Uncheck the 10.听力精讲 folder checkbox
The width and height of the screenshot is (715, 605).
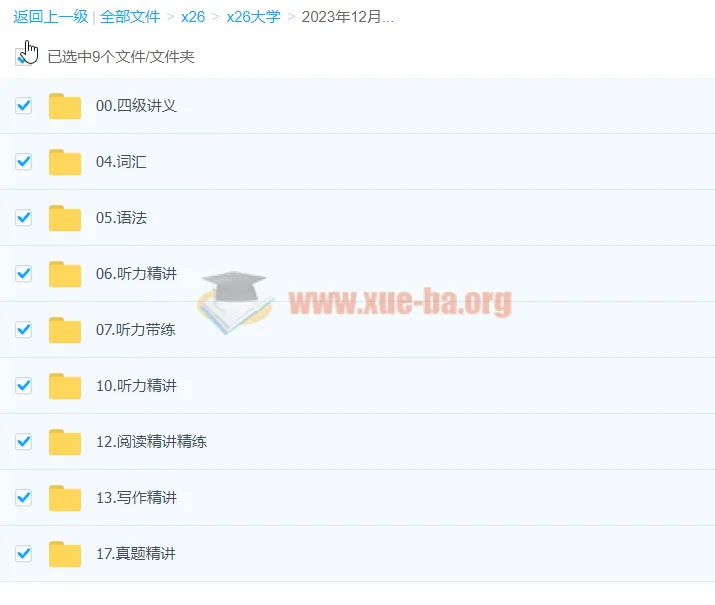coord(23,386)
